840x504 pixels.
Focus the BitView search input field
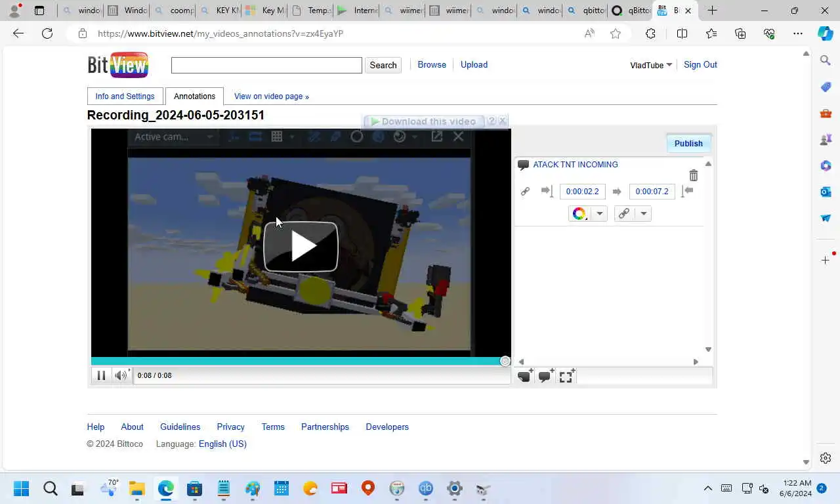(266, 65)
